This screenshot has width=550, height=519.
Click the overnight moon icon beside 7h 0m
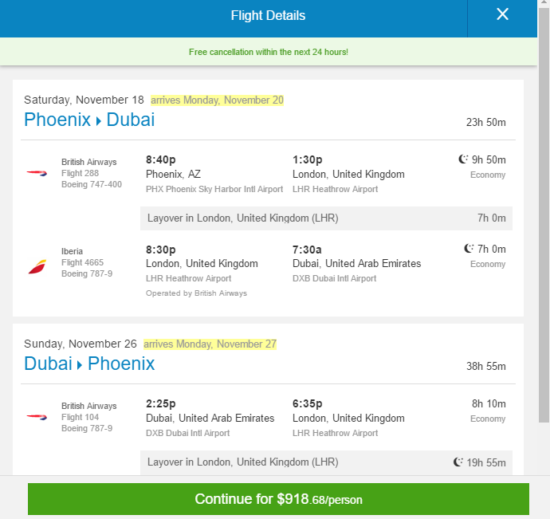tap(469, 249)
